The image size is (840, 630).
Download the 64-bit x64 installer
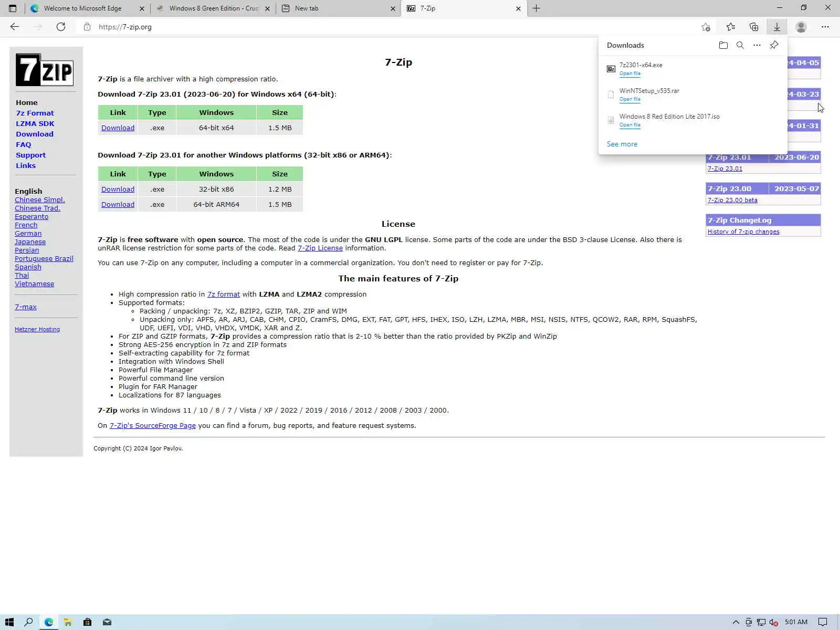coord(118,128)
